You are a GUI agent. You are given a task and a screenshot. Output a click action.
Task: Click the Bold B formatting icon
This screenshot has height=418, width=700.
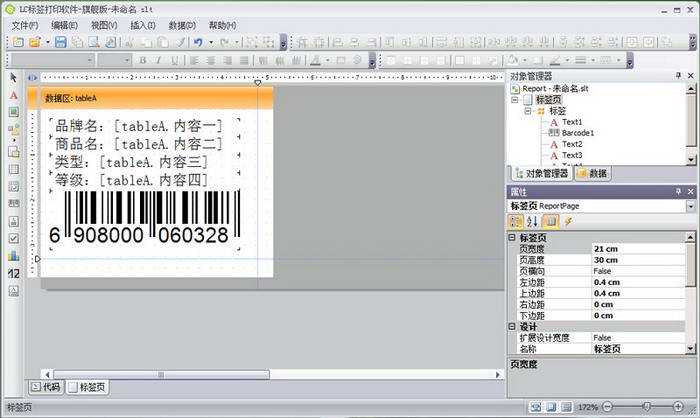pos(143,60)
